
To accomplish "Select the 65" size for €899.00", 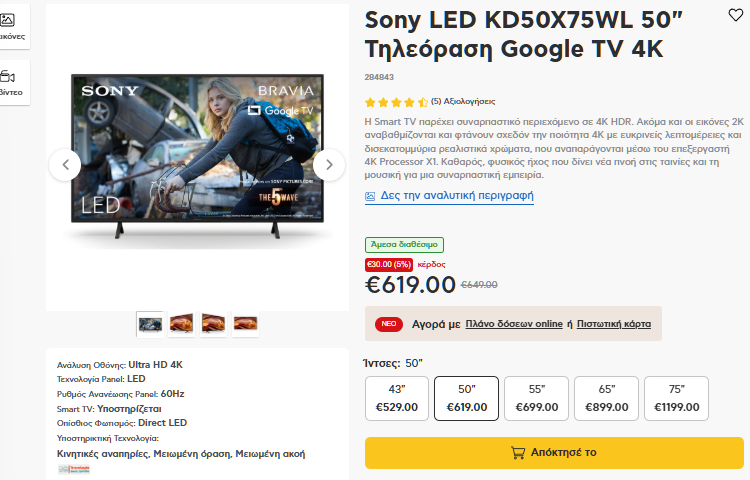I will [606, 398].
